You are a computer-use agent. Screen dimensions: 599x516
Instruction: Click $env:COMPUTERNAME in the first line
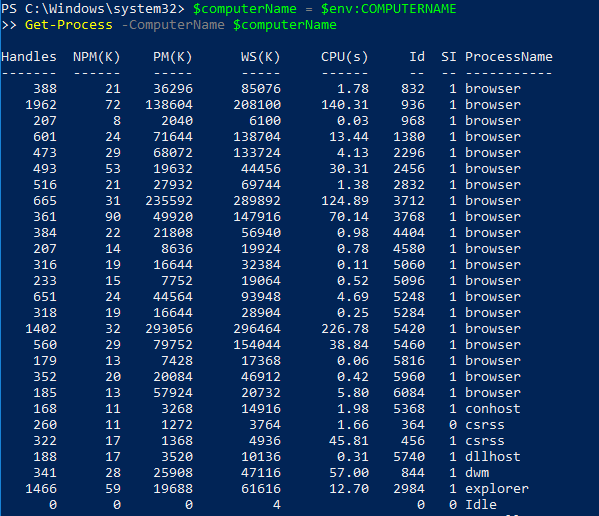coord(389,9)
